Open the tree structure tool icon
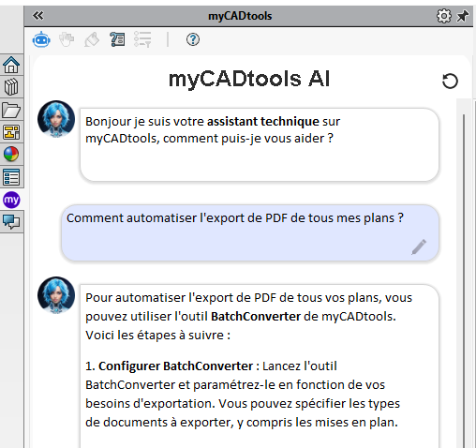 point(117,39)
